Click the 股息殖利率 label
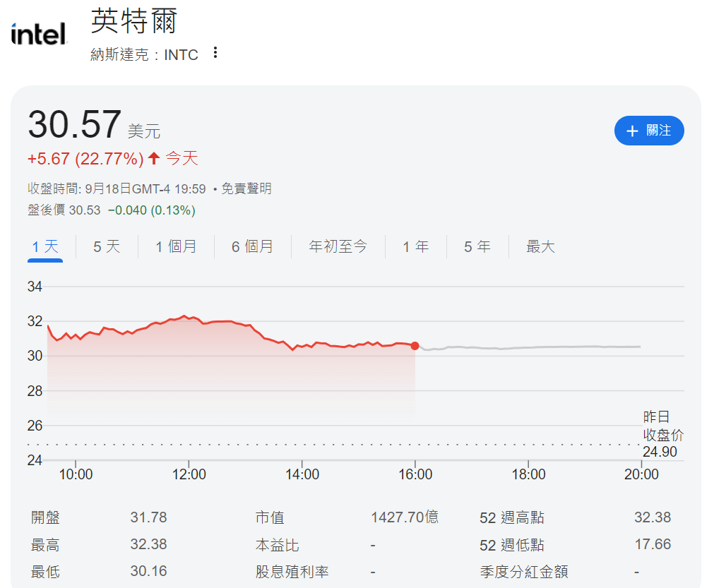Image resolution: width=714 pixels, height=588 pixels. coord(292,572)
